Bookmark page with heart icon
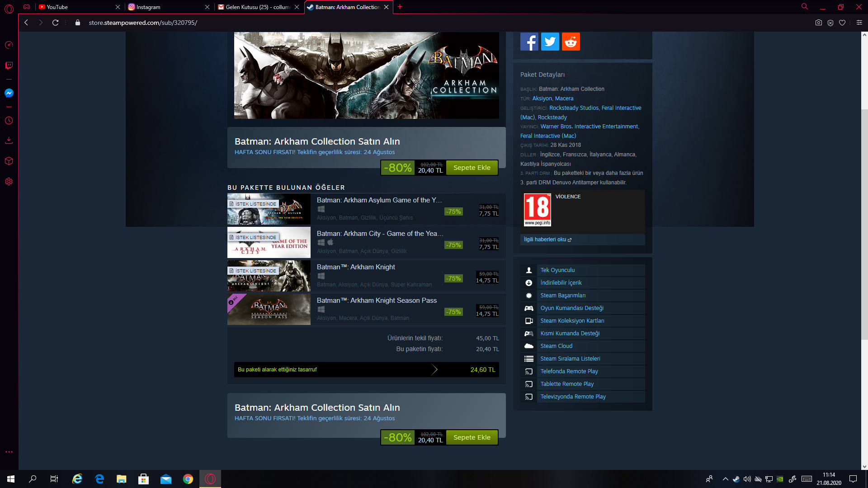The width and height of the screenshot is (868, 488). click(842, 23)
